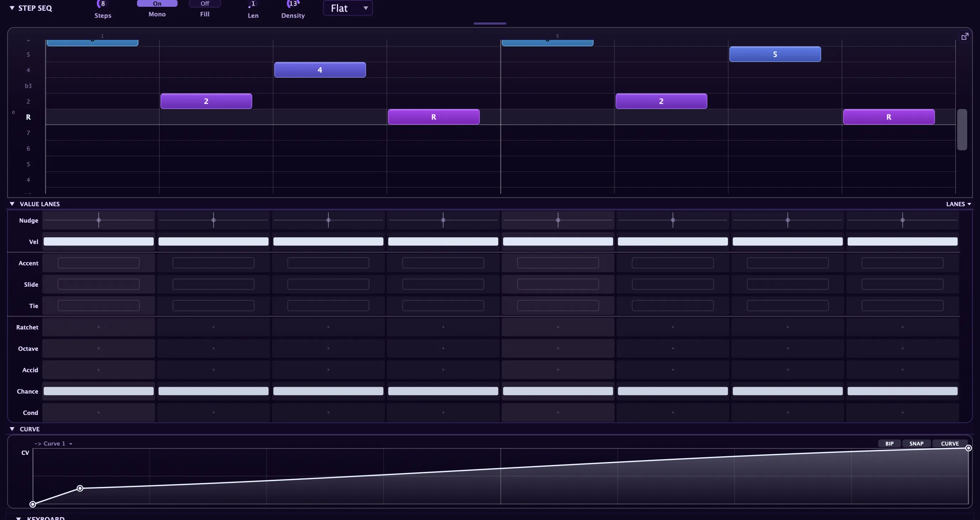The width and height of the screenshot is (980, 520).
Task: Select the note 5 on step 7
Action: tap(775, 54)
